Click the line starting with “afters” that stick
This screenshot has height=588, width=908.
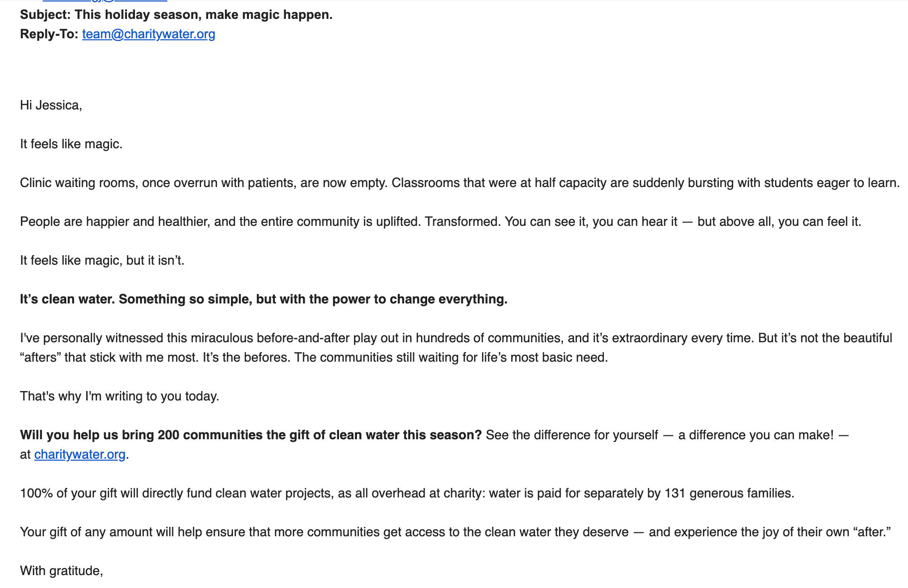(314, 357)
